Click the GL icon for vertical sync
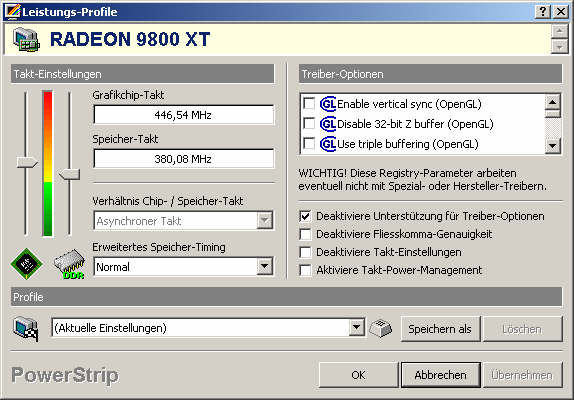The image size is (574, 400). [328, 104]
